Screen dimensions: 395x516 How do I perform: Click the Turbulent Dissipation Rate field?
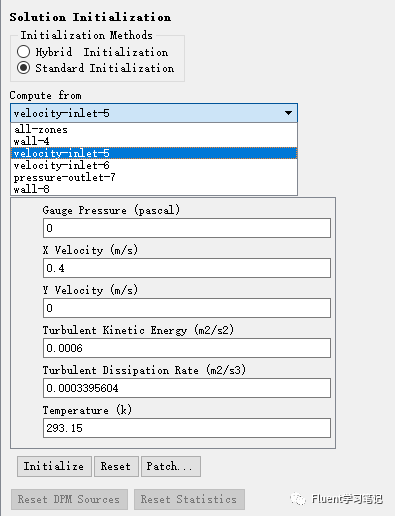tap(187, 388)
